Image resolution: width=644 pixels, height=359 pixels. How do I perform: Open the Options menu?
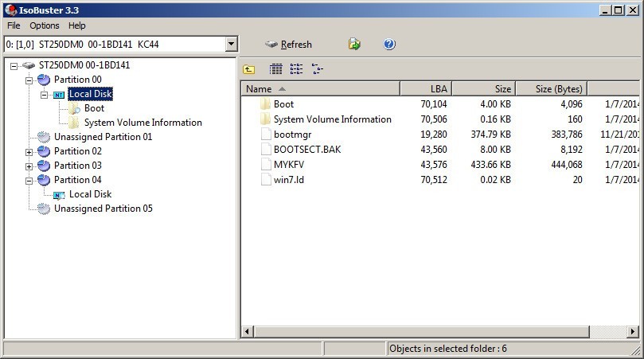(x=45, y=25)
